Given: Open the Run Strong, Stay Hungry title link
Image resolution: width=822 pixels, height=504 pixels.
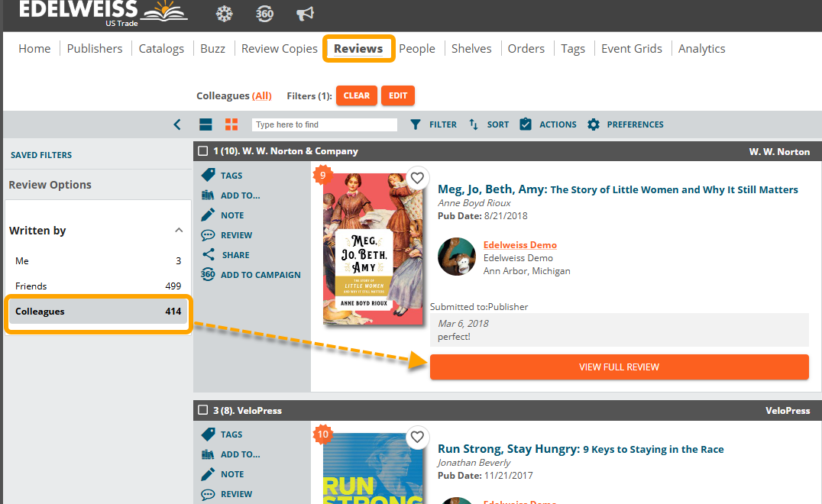Looking at the screenshot, I should [581, 449].
